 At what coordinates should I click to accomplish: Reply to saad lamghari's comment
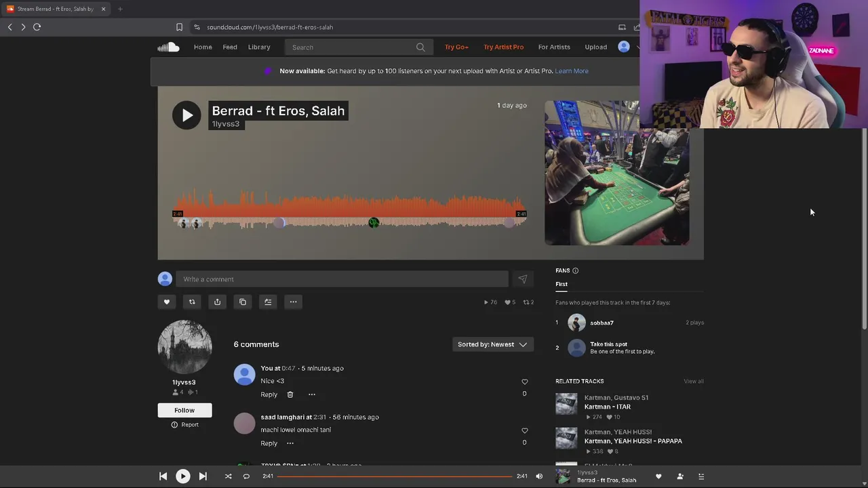coord(269,443)
